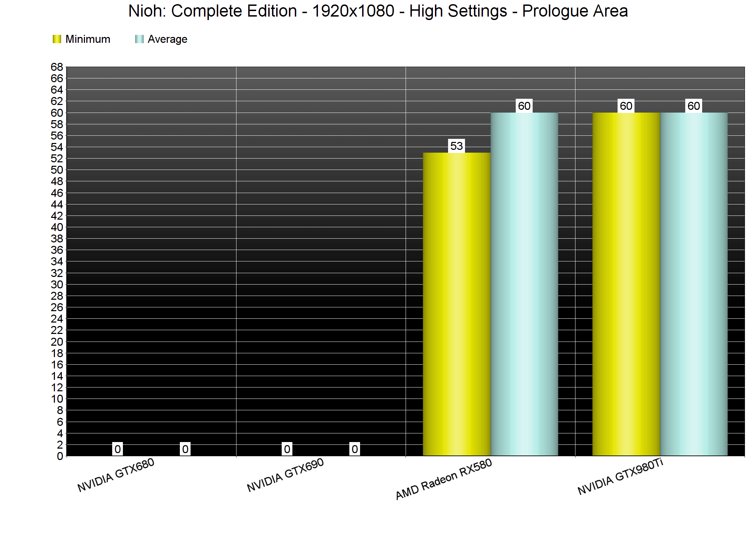Click the NVIDIA GTX690 axis label
This screenshot has width=756, height=556.
285,475
